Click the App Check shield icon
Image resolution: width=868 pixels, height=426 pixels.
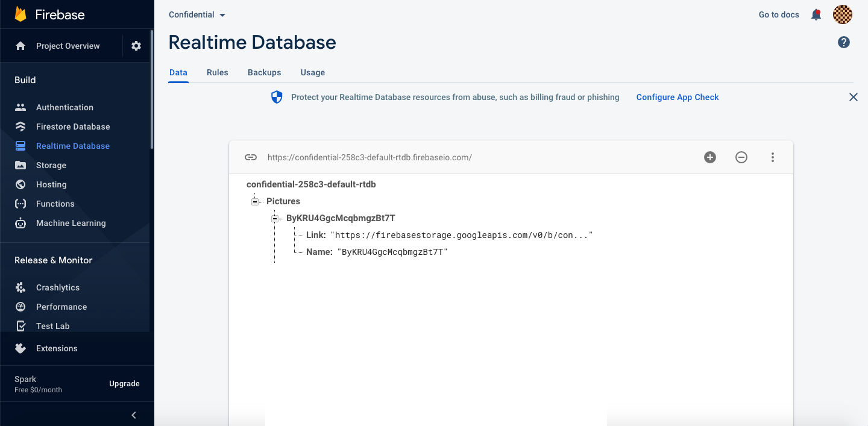click(x=277, y=97)
